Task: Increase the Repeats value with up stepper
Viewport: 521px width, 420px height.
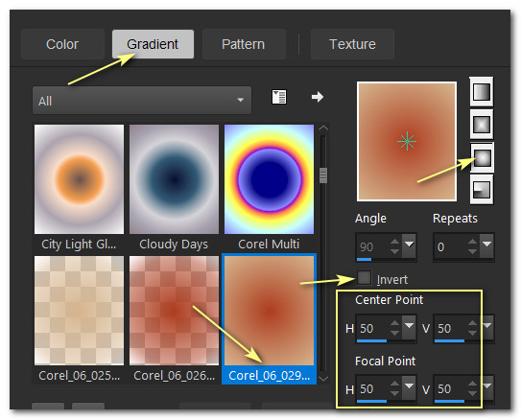Action: pyautogui.click(x=472, y=242)
